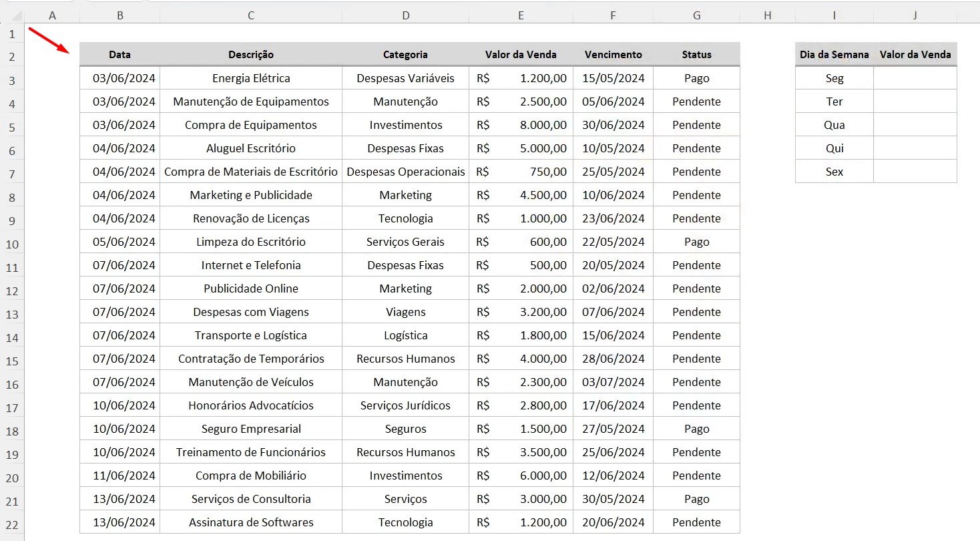Select 'Publicidade Online' cell

(x=251, y=289)
